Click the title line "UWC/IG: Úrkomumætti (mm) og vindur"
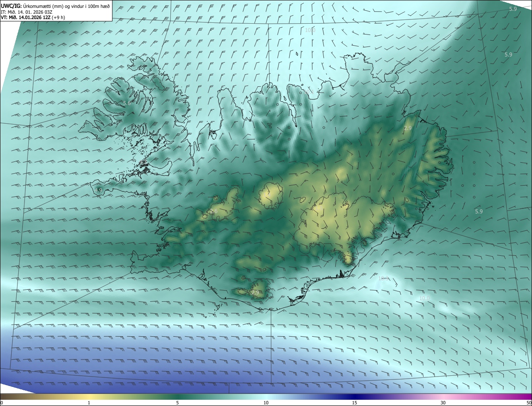 click(x=55, y=6)
